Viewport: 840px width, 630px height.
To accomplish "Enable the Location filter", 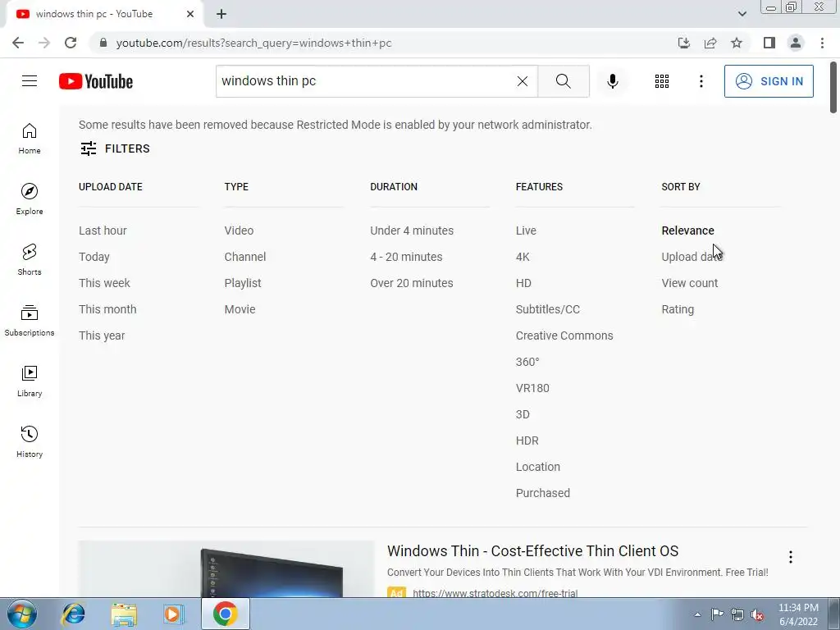I will pos(538,467).
